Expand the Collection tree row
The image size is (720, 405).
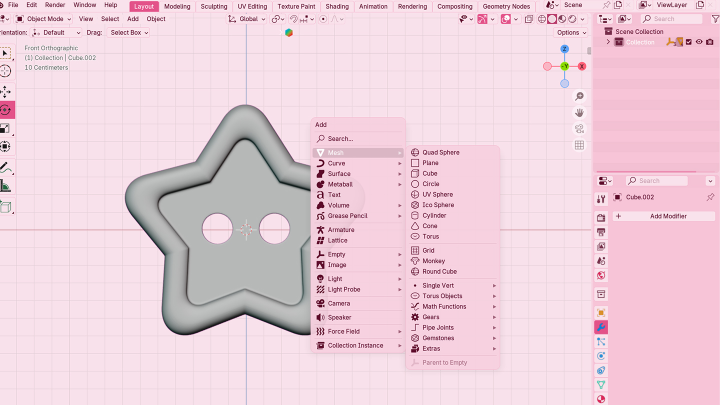pyautogui.click(x=608, y=42)
